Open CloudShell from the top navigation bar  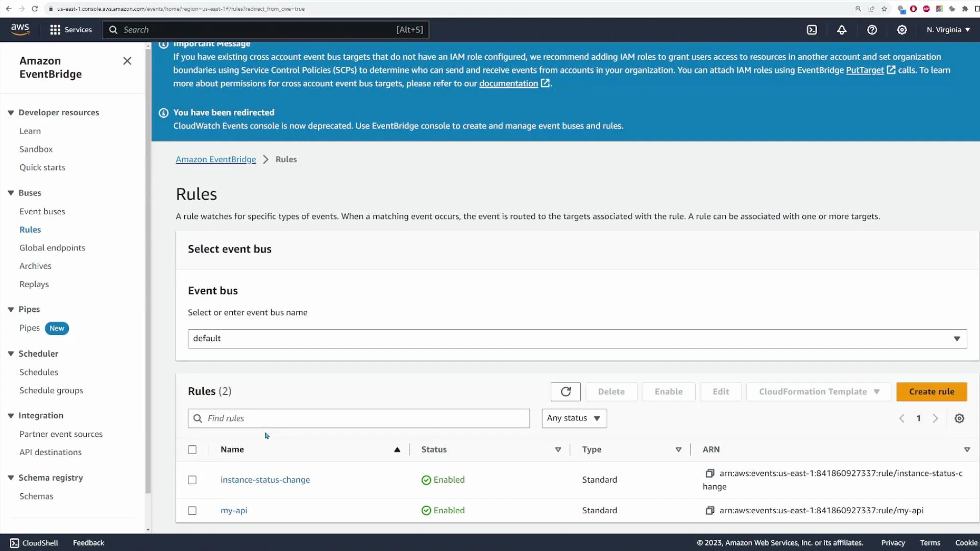(x=812, y=30)
